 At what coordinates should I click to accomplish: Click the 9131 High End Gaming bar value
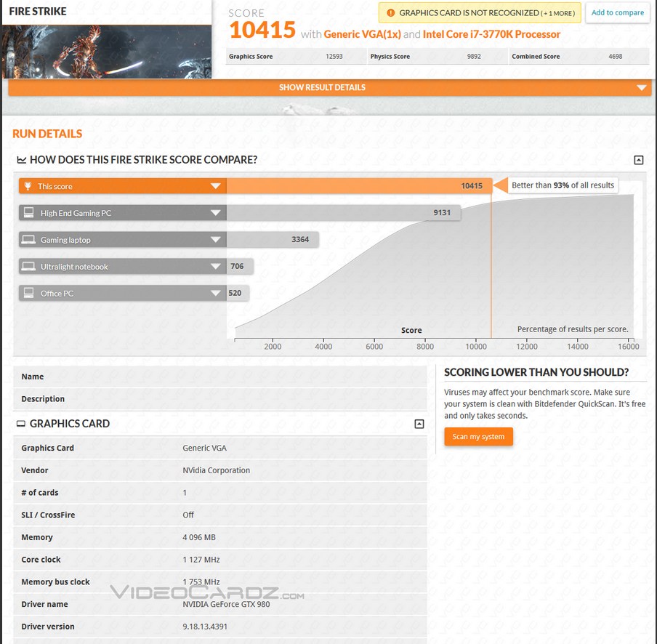442,212
